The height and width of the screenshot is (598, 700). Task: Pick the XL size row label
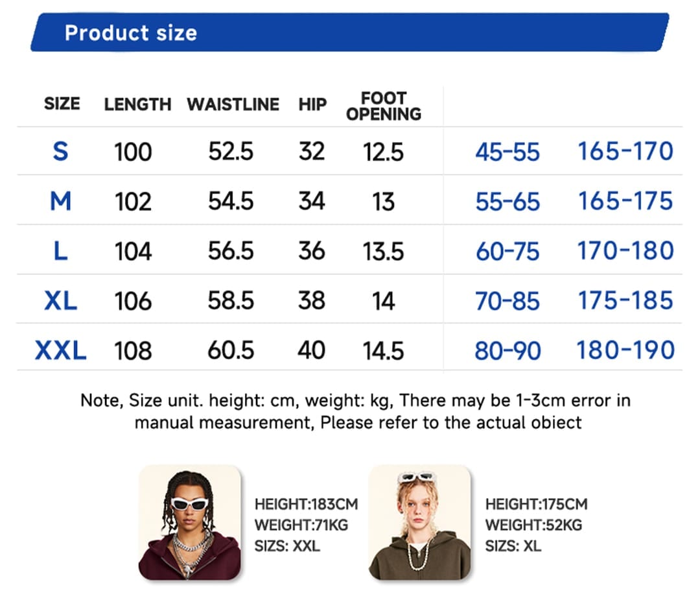[61, 300]
